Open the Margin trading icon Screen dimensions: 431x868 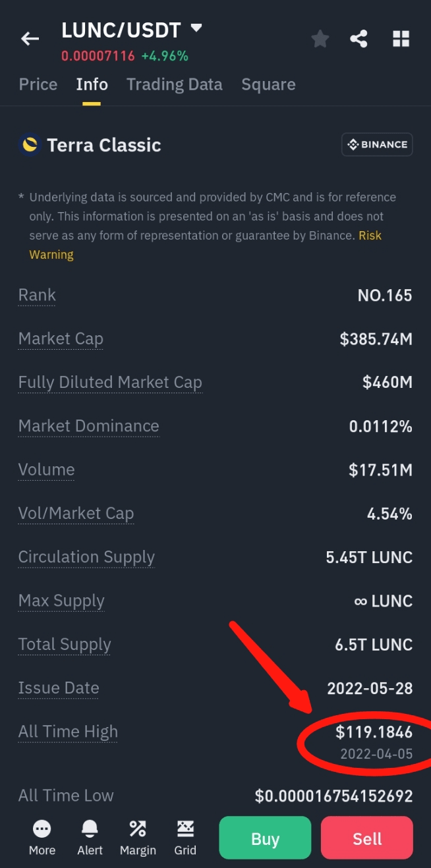pos(138,828)
